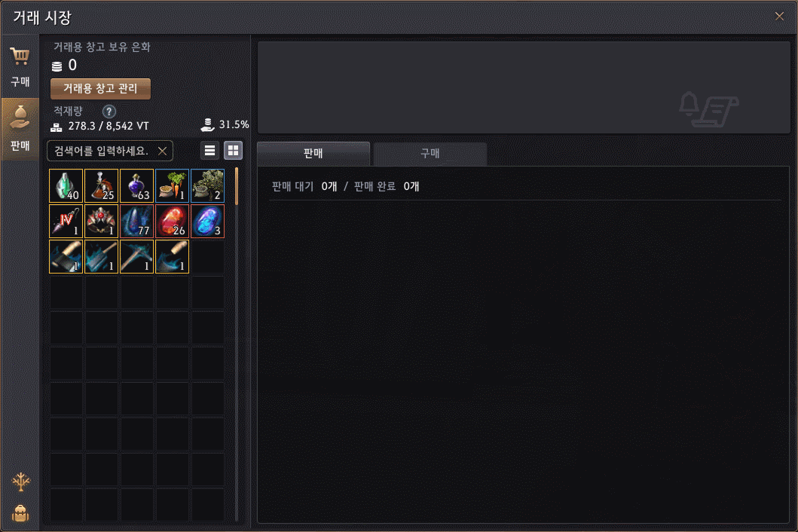Click the 적재량 help question mark icon
Image resolution: width=798 pixels, height=532 pixels.
click(x=109, y=111)
